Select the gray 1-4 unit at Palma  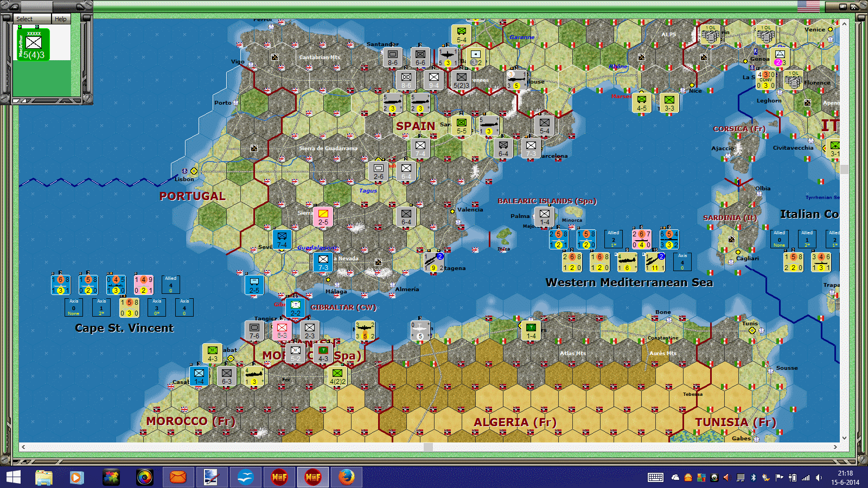544,217
